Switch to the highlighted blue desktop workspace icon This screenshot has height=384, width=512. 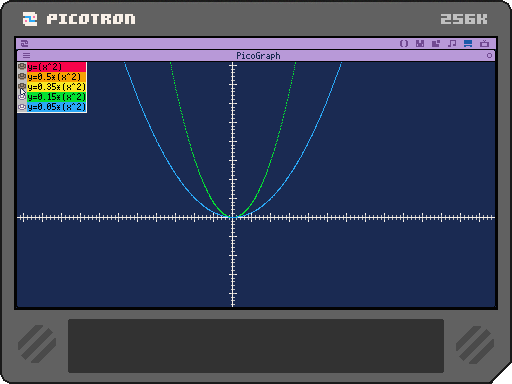[468, 44]
